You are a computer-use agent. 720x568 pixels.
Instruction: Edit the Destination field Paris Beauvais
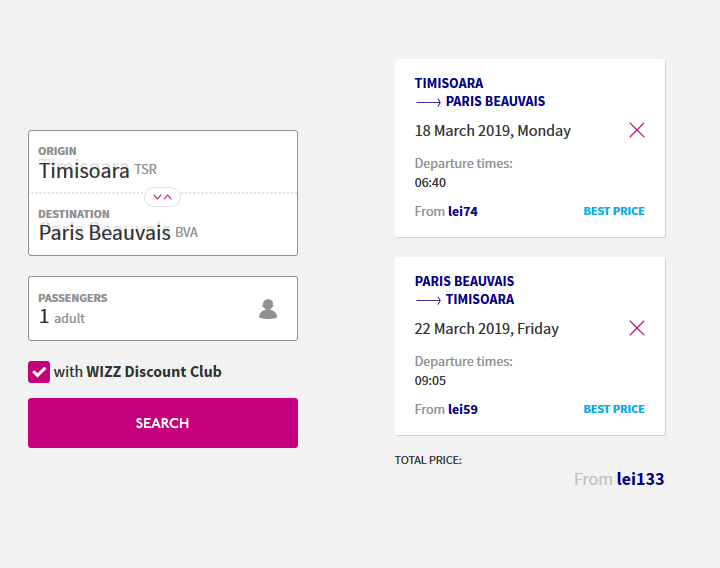163,225
